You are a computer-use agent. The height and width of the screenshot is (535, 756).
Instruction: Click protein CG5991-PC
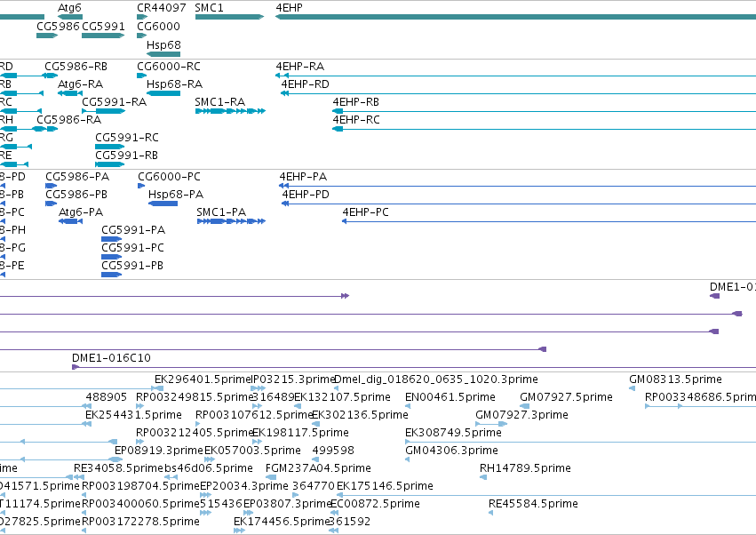click(132, 248)
